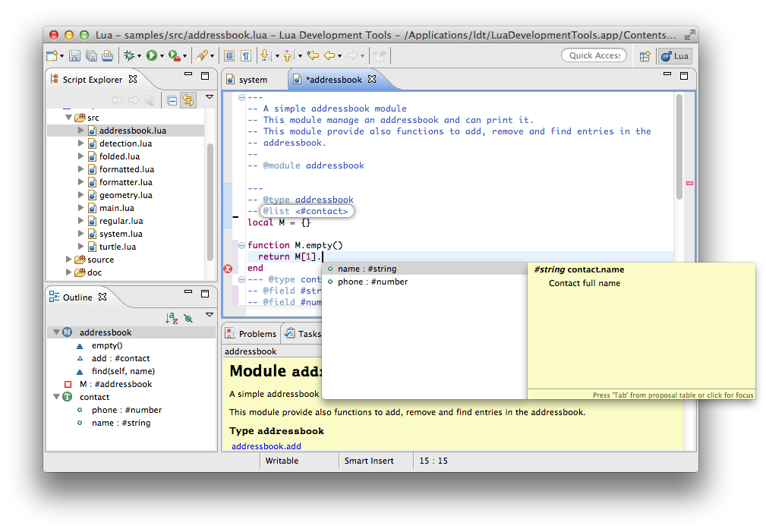
Task: Click the Writable status entry
Action: [x=282, y=461]
